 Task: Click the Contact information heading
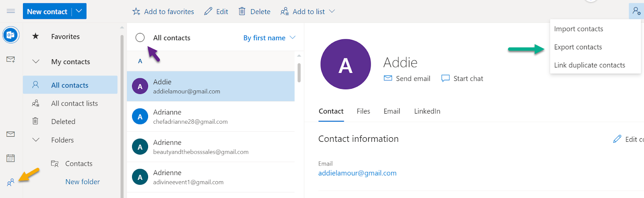[x=359, y=139]
